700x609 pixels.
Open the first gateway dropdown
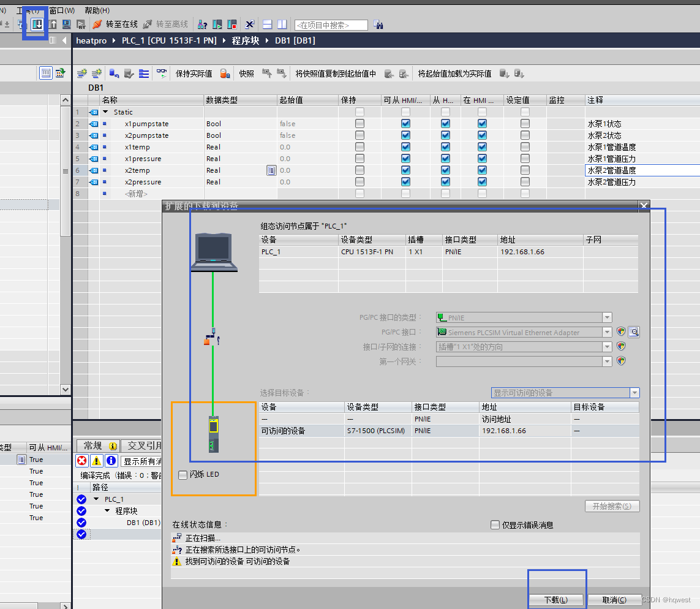pos(607,361)
